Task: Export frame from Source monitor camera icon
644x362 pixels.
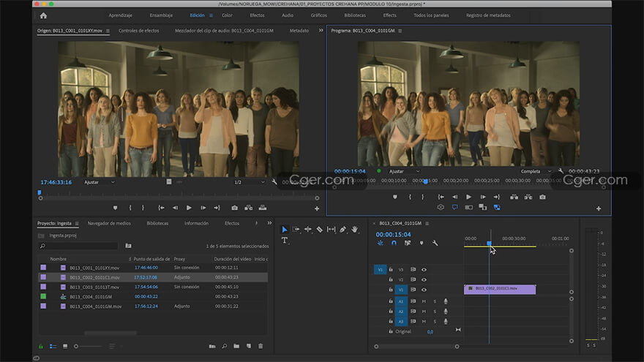Action: click(x=234, y=208)
